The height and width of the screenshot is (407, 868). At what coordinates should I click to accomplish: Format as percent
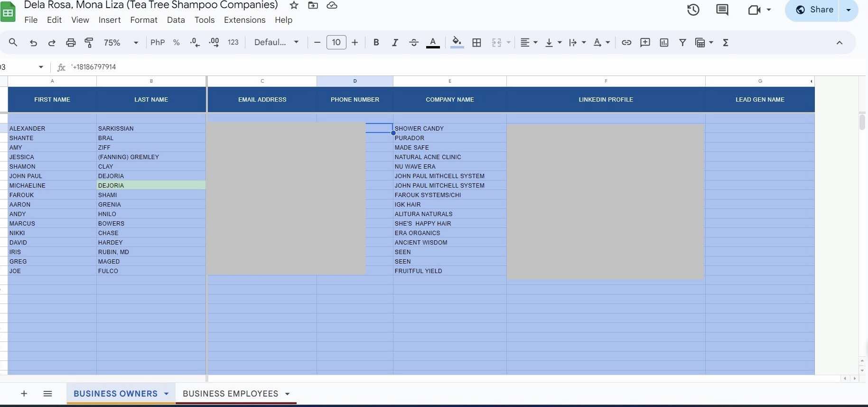click(x=177, y=43)
